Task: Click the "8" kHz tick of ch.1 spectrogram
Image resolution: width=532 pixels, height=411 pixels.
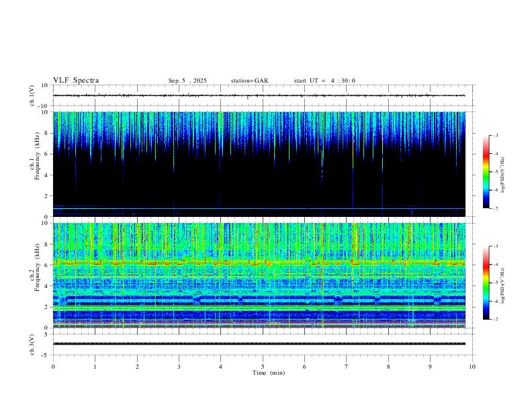Action: pyautogui.click(x=47, y=133)
